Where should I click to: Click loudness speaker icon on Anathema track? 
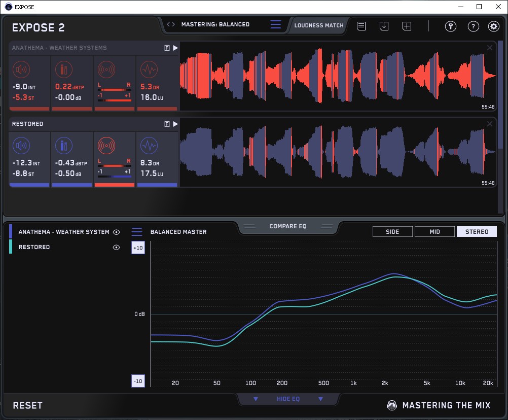[x=21, y=69]
